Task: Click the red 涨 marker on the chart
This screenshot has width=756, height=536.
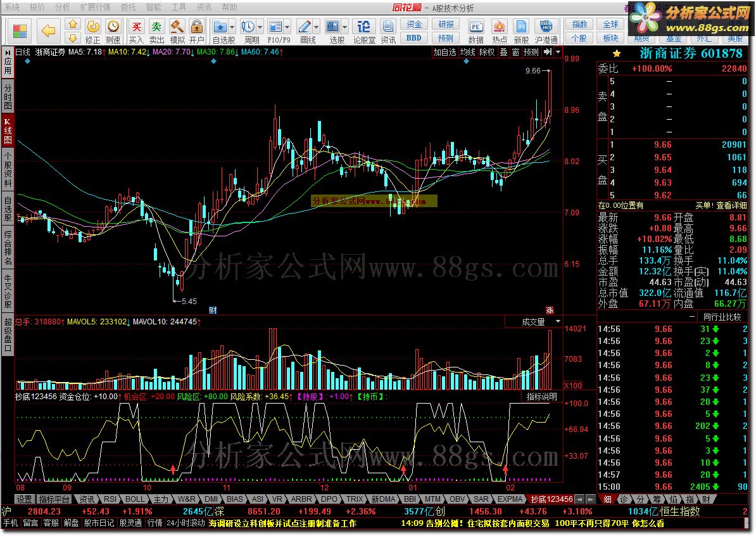Action: (x=550, y=310)
